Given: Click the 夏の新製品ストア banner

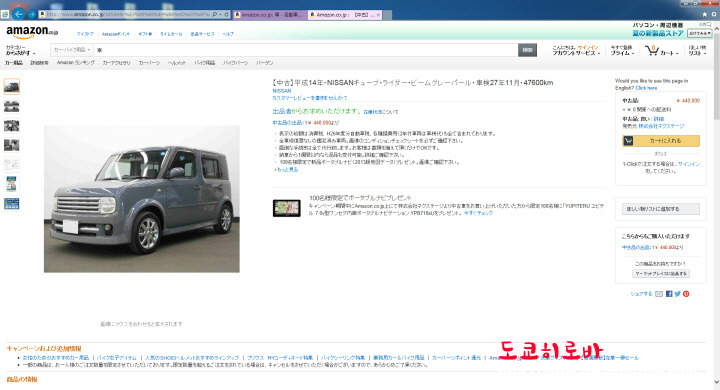Looking at the screenshot, I should 658,33.
